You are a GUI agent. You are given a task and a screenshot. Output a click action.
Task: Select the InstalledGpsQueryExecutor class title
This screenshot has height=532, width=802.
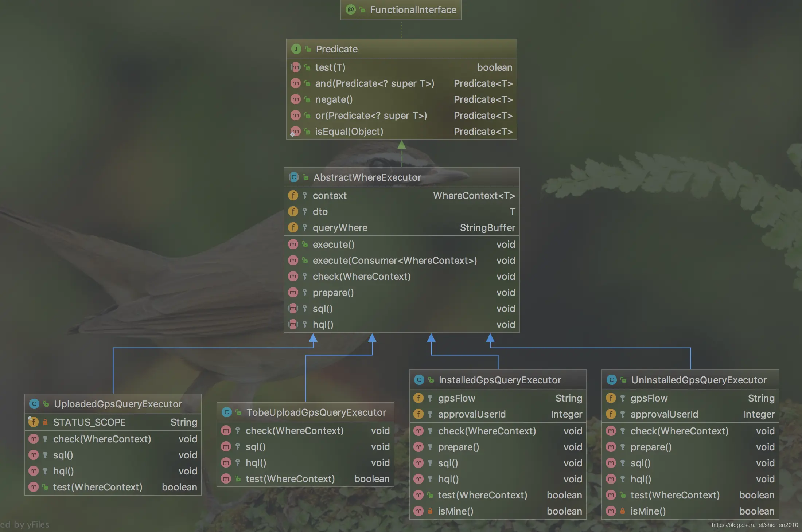click(x=499, y=380)
